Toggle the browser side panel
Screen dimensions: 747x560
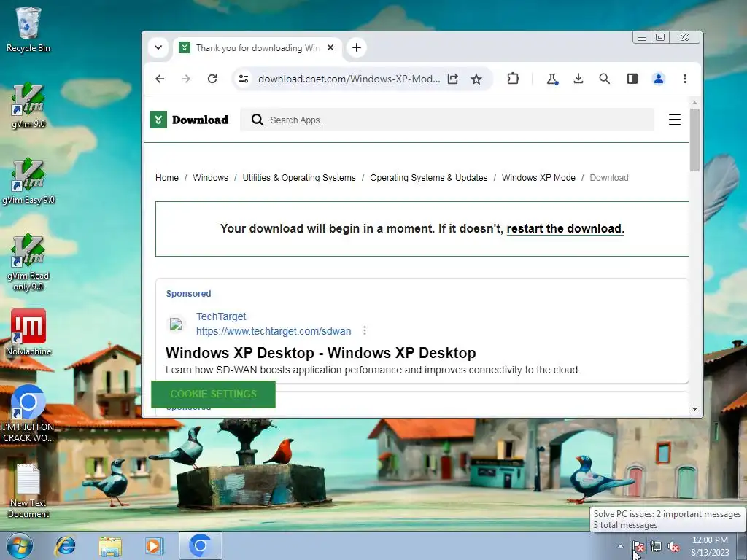[632, 79]
